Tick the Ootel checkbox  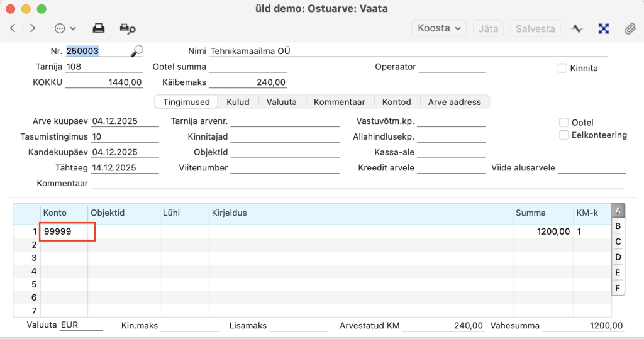click(x=563, y=122)
